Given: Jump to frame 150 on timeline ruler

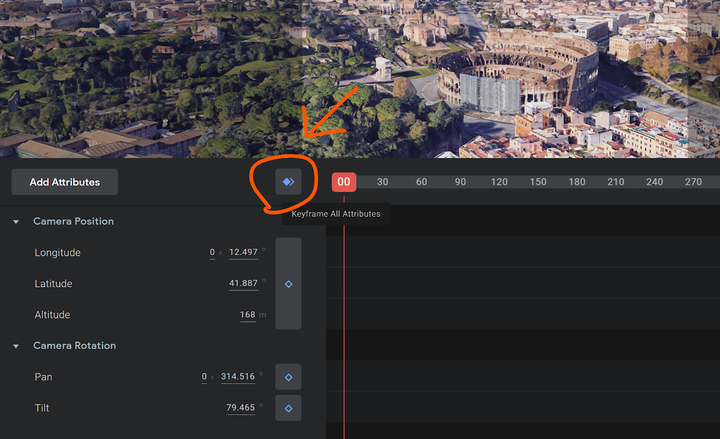Looking at the screenshot, I should point(538,182).
